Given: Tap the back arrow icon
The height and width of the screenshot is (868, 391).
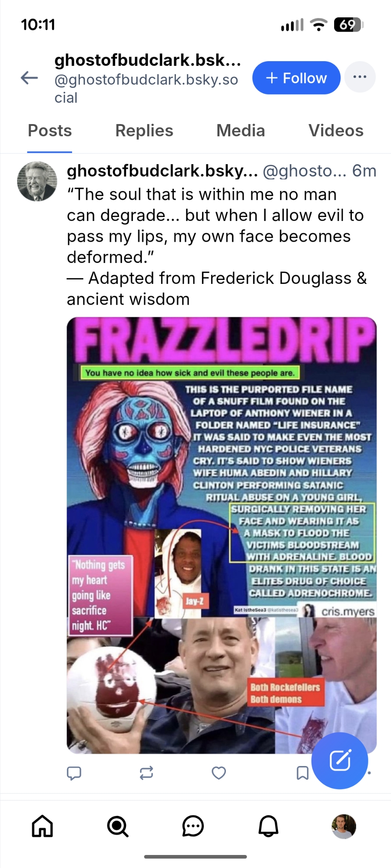Looking at the screenshot, I should pos(30,78).
